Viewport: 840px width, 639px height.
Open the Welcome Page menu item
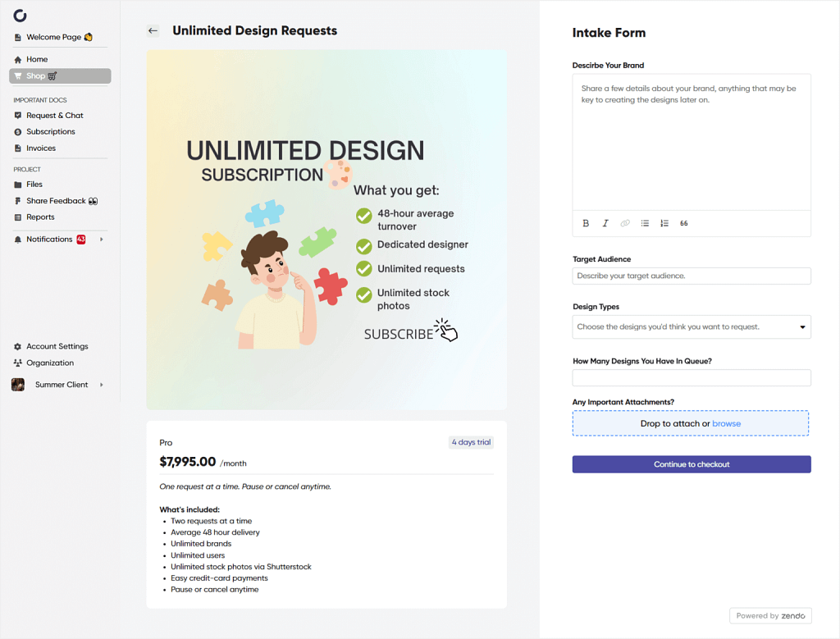tap(59, 37)
